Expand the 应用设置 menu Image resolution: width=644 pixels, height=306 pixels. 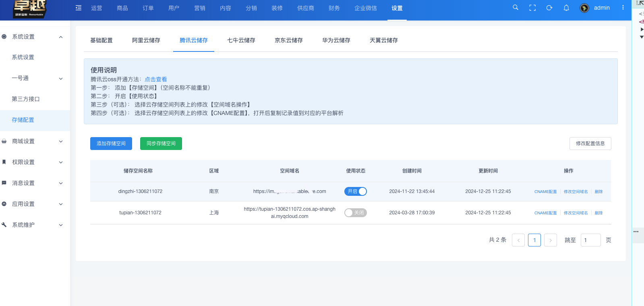tap(61, 204)
